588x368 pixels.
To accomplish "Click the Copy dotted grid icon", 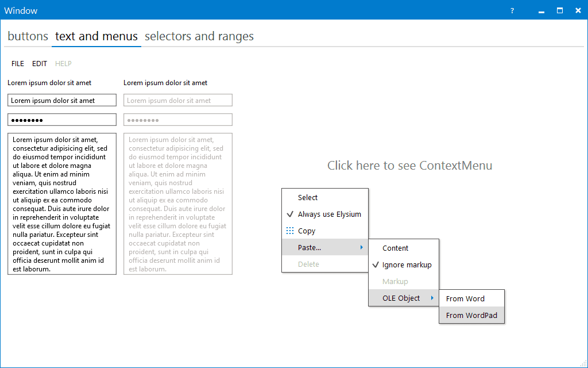I will [x=290, y=231].
